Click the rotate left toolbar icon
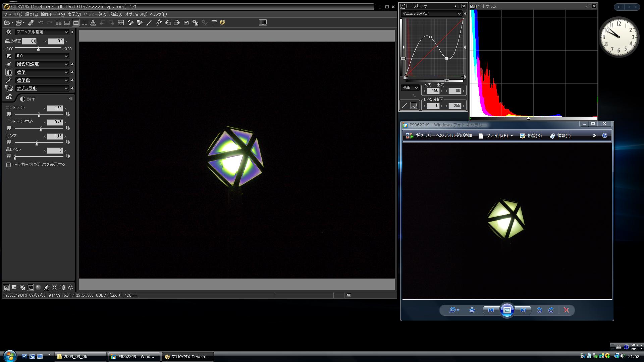 [168, 23]
